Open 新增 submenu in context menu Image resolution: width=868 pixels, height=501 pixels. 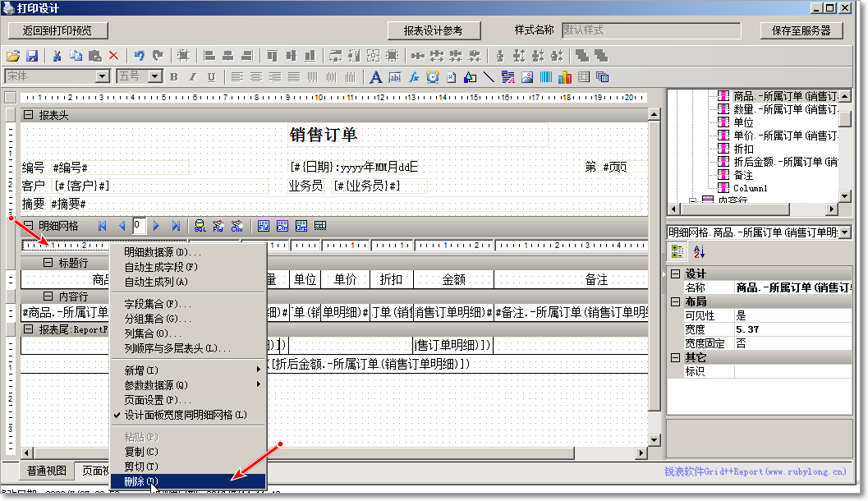click(188, 370)
